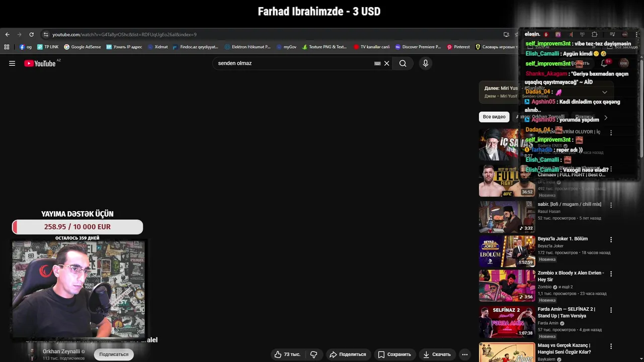The image size is (644, 362).
Task: Click the 'Поделиться' share button
Action: [x=348, y=354]
